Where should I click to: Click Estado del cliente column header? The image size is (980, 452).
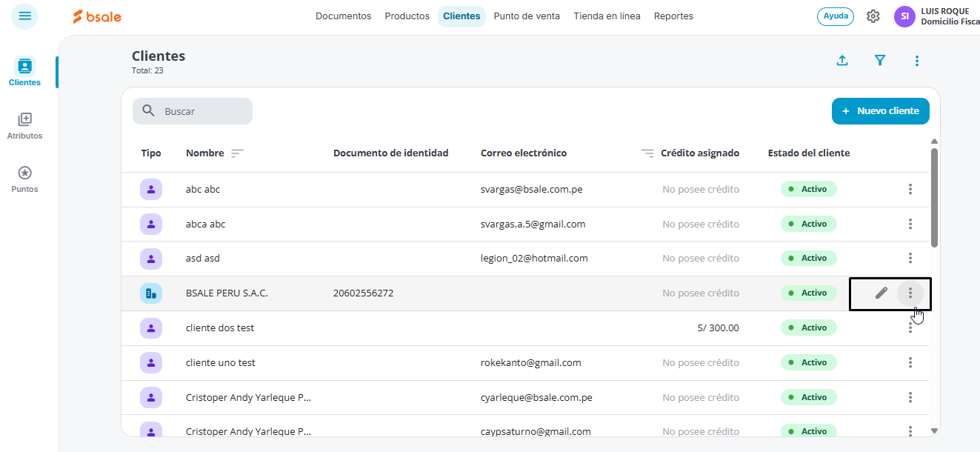(x=809, y=153)
